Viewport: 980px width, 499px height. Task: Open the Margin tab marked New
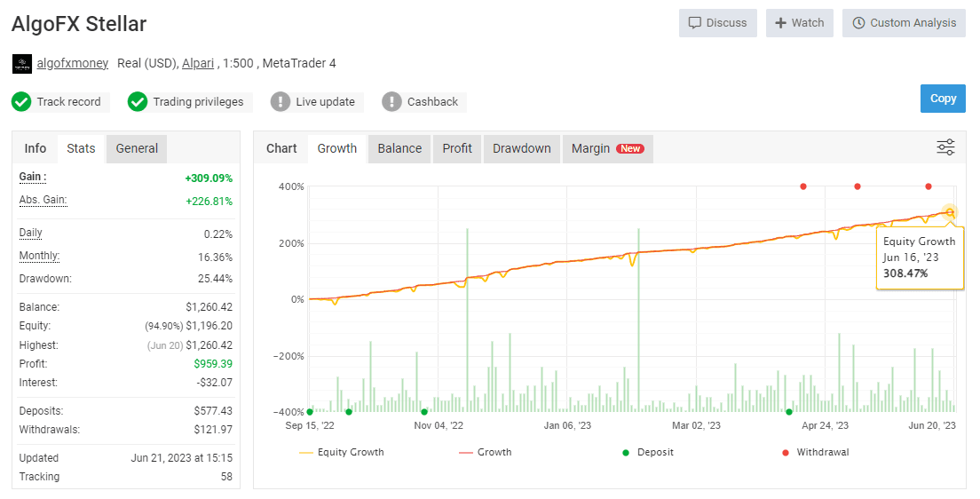coord(607,149)
